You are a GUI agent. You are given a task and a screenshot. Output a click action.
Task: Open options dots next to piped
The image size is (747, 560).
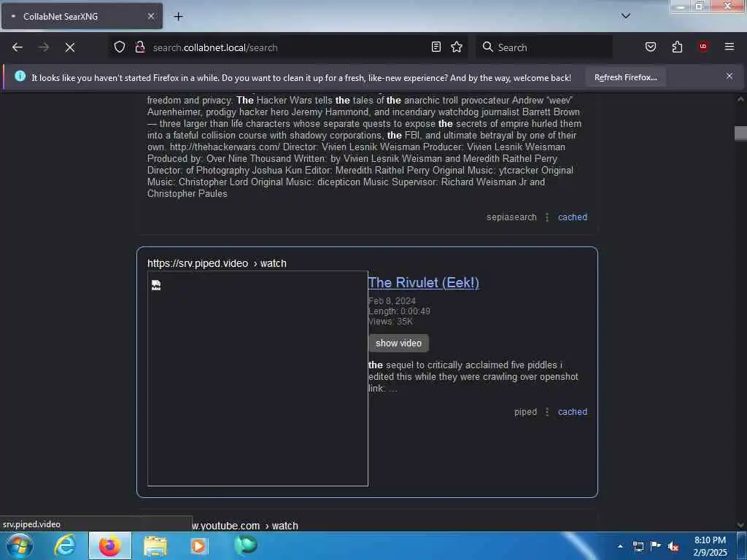pos(547,412)
